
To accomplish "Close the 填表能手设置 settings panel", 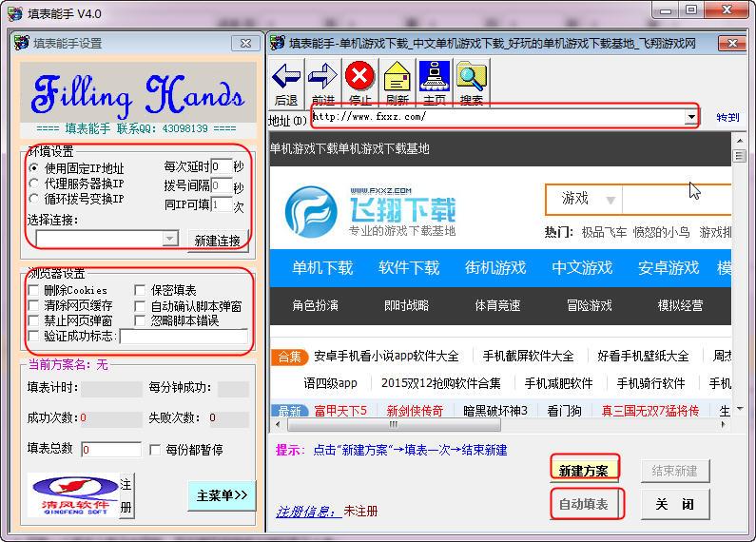I will (x=245, y=44).
